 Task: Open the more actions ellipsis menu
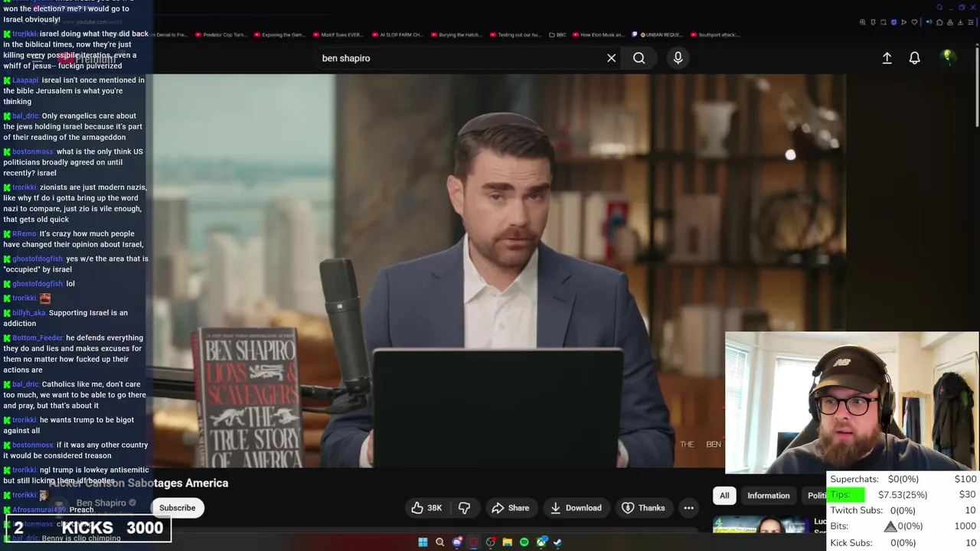click(688, 507)
